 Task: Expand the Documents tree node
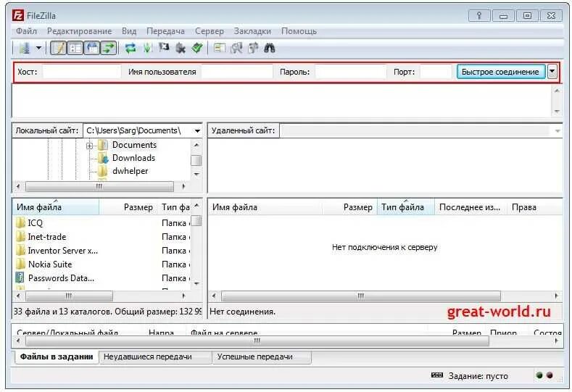coord(89,146)
